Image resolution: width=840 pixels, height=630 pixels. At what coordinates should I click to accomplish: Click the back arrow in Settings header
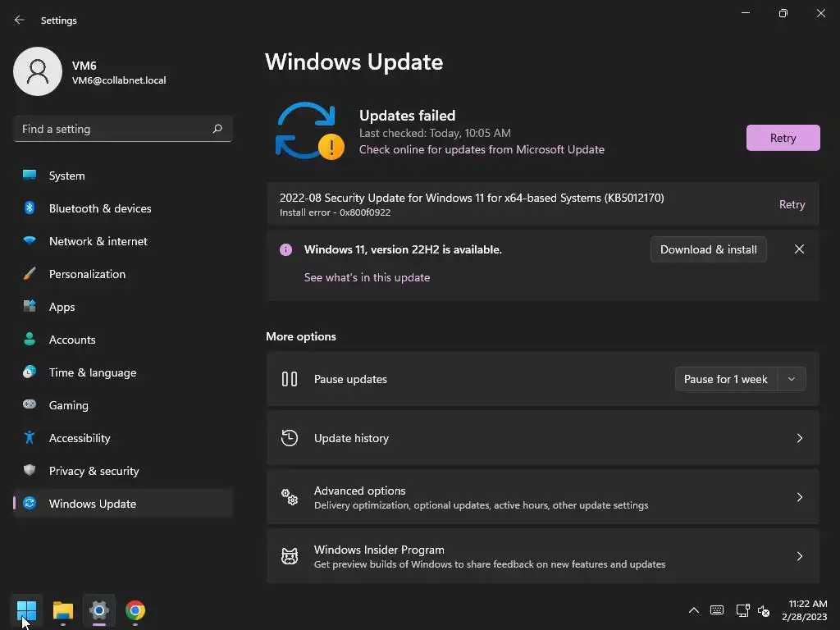(x=20, y=20)
